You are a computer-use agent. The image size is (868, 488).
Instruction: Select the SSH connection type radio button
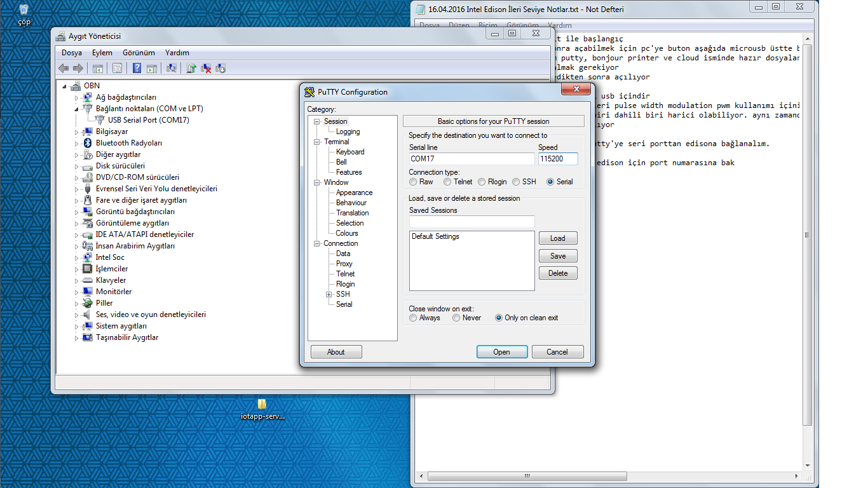click(516, 182)
